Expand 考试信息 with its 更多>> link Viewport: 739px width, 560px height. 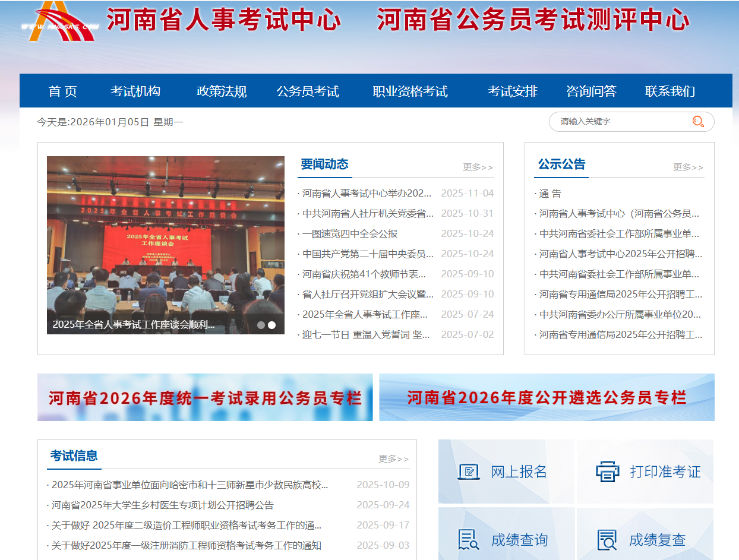click(393, 459)
